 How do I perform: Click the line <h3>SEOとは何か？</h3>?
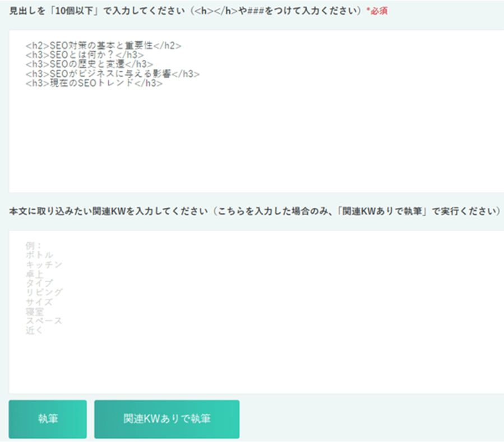pyautogui.click(x=85, y=55)
